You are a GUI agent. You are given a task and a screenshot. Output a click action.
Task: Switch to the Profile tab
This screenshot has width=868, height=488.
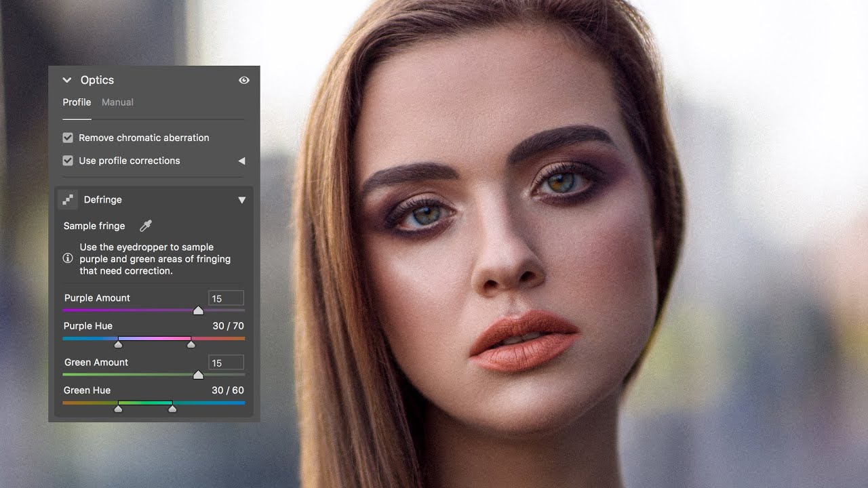click(77, 102)
